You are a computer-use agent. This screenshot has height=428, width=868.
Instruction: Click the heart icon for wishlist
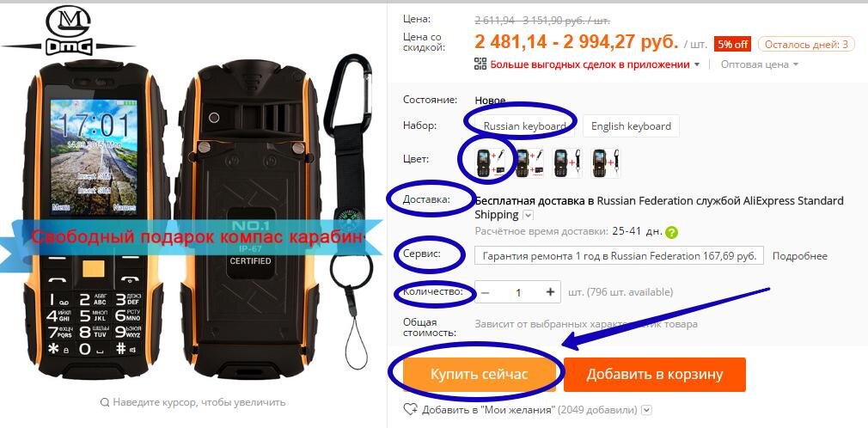(410, 410)
